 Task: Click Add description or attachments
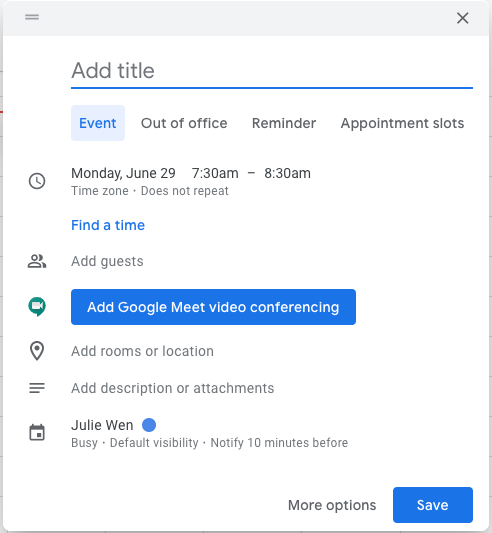click(172, 388)
